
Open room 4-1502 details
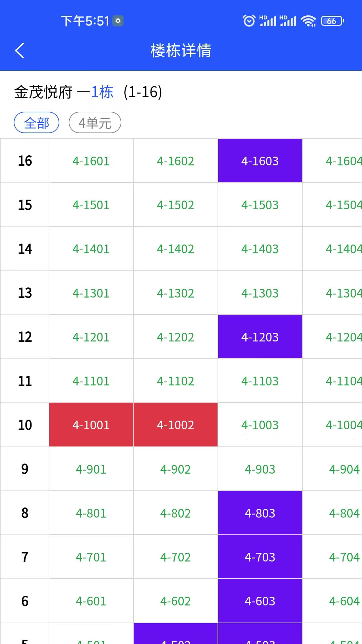tap(176, 205)
